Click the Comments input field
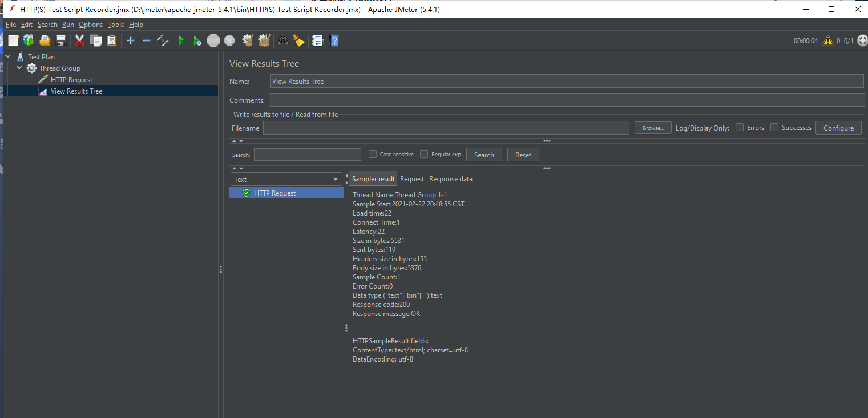The width and height of the screenshot is (868, 418). point(567,100)
